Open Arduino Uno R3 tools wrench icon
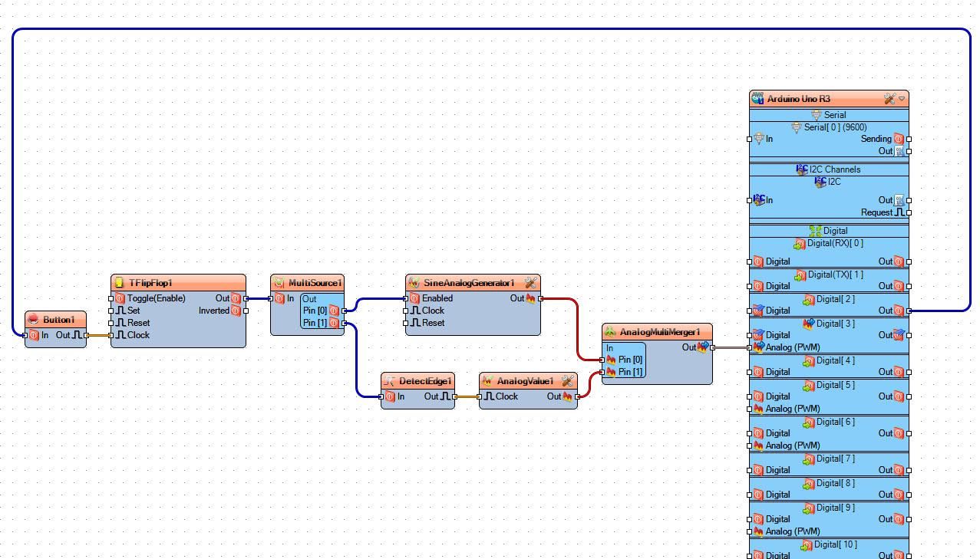 click(x=889, y=99)
